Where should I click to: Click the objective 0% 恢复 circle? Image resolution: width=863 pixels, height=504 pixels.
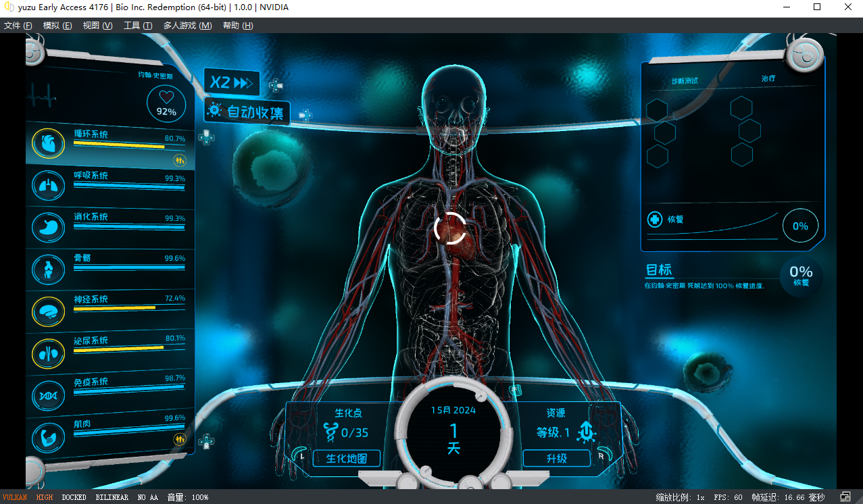pyautogui.click(x=802, y=276)
